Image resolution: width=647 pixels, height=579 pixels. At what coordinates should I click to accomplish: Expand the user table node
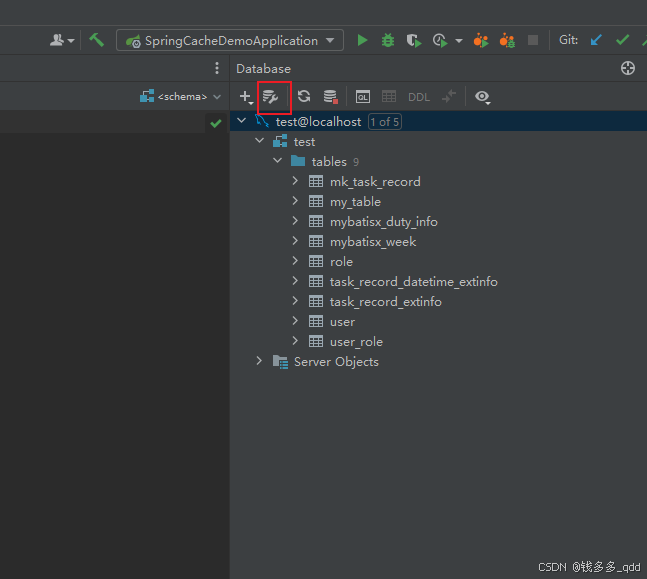[x=295, y=321]
